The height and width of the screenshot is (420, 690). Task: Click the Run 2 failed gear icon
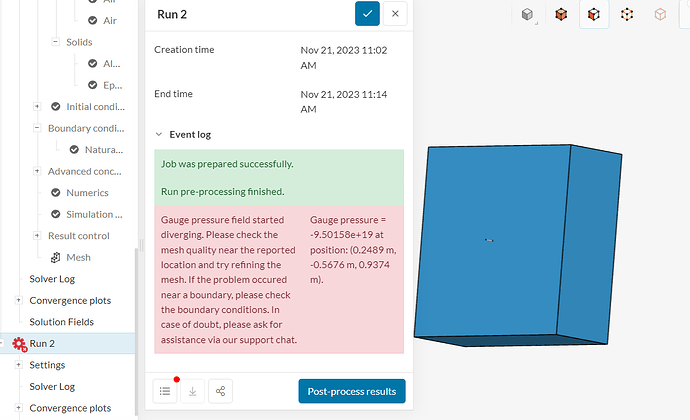point(19,344)
